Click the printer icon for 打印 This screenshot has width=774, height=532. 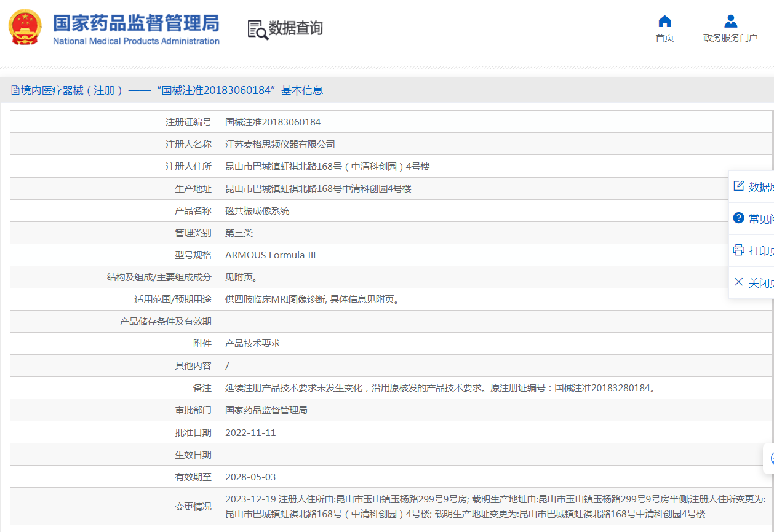tap(739, 250)
